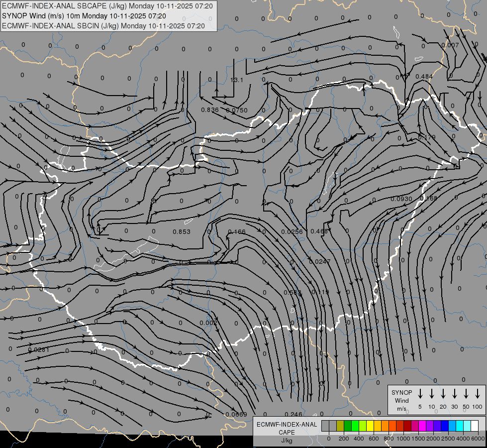Viewport: 487px width, 448px height.
Task: Click the map value '0.002'
Action: (x=208, y=323)
